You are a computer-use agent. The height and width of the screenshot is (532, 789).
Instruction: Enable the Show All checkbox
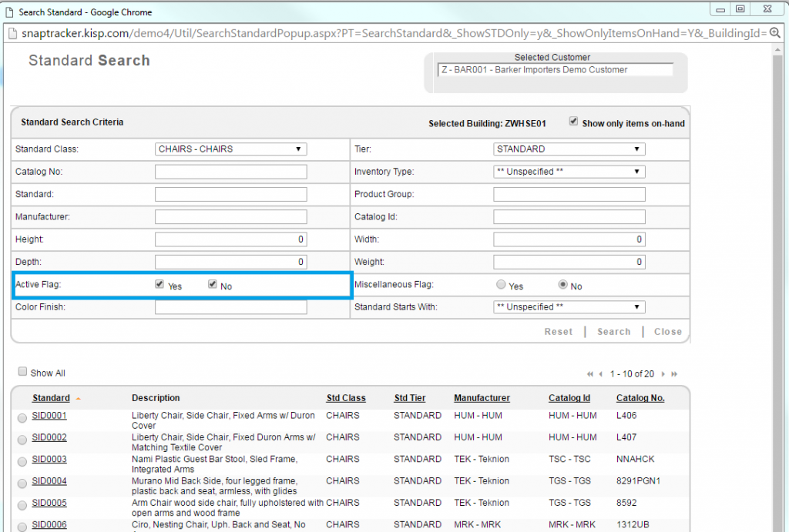point(22,372)
